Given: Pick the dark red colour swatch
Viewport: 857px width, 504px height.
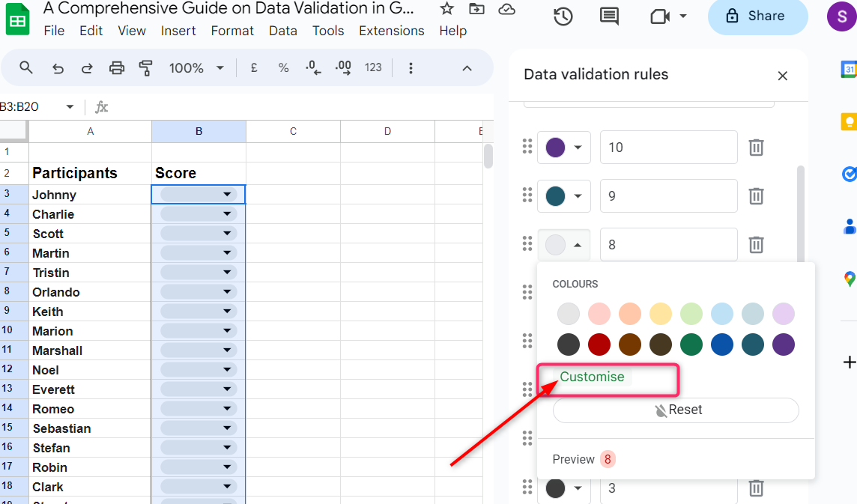Looking at the screenshot, I should click(599, 344).
